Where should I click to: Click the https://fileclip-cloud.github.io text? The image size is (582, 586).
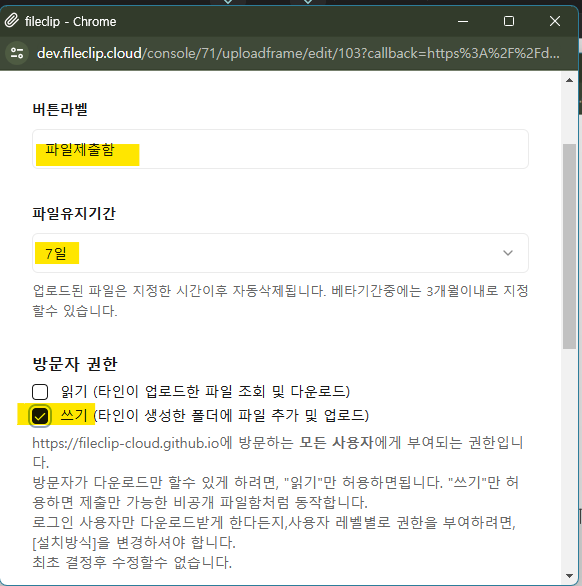coord(126,443)
